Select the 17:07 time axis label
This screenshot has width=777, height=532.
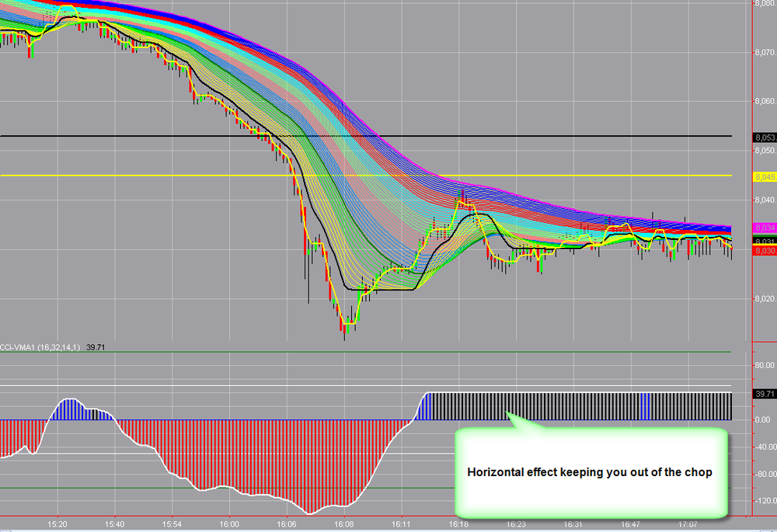click(688, 524)
